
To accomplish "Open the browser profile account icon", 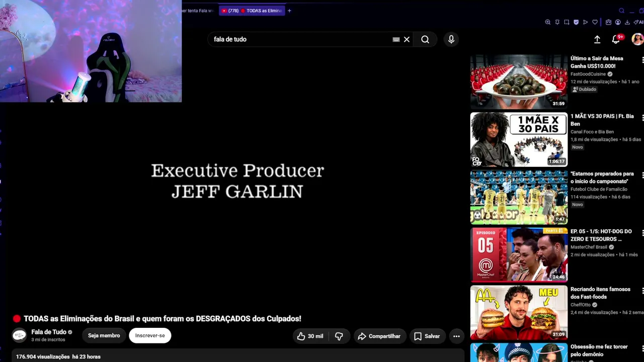I will pyautogui.click(x=618, y=22).
